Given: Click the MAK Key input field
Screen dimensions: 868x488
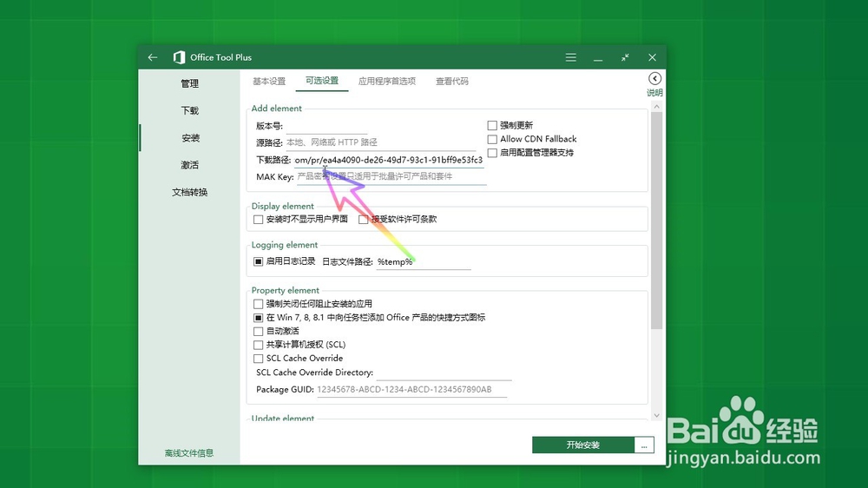Looking at the screenshot, I should click(x=391, y=176).
